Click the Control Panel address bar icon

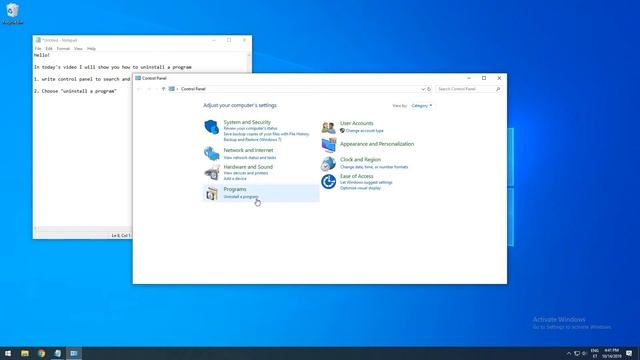(x=172, y=89)
